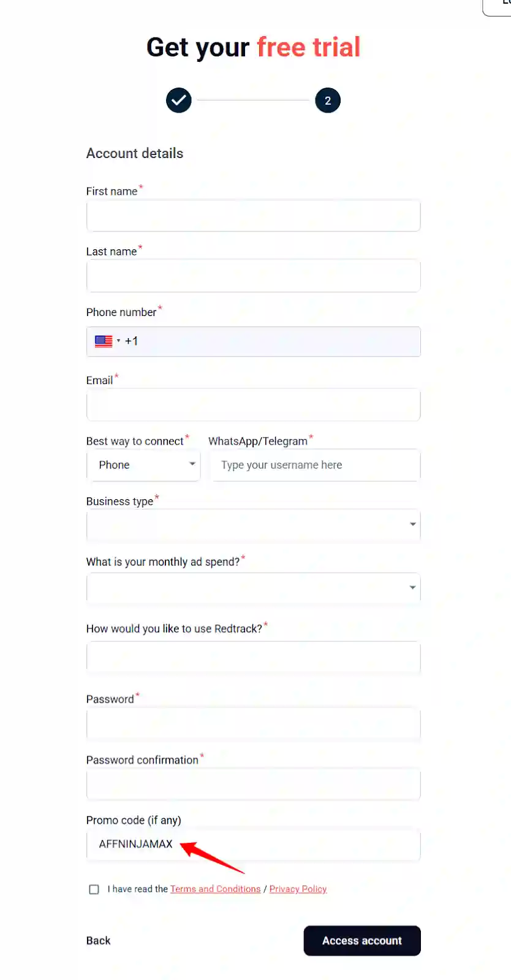511x980 pixels.
Task: Select the Email input field
Action: pyautogui.click(x=253, y=405)
